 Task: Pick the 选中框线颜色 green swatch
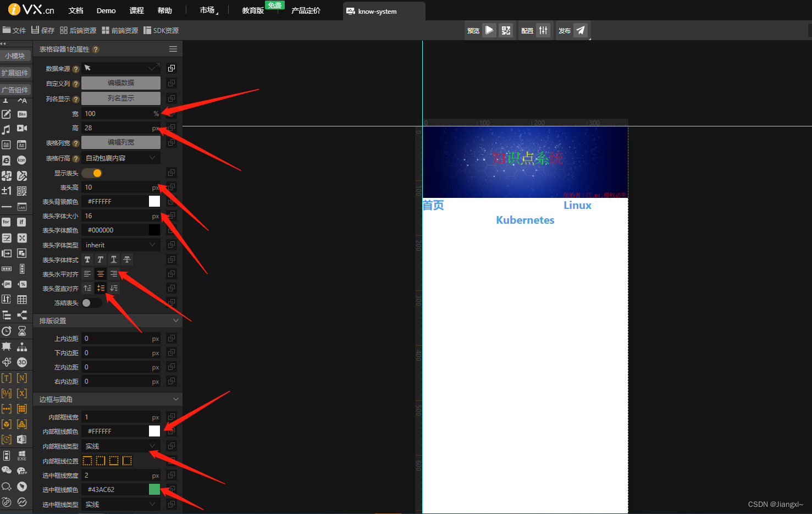click(154, 489)
